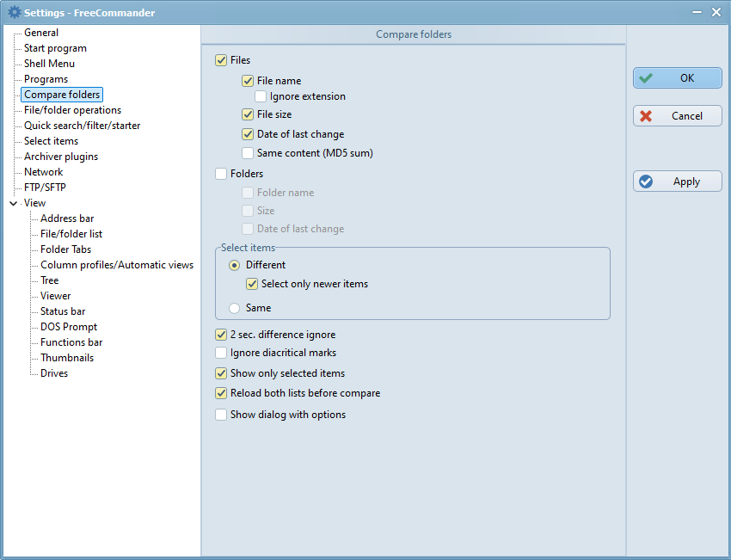The height and width of the screenshot is (560, 731).
Task: Open Archiver plugins settings
Action: pos(61,157)
